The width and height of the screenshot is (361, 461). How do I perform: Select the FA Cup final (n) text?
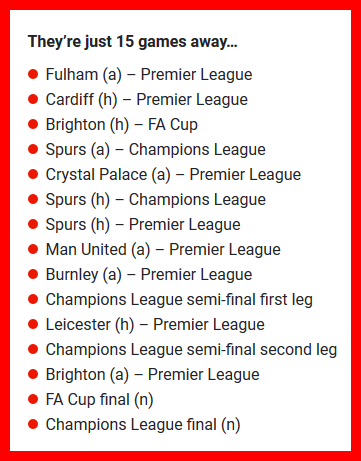(x=99, y=399)
